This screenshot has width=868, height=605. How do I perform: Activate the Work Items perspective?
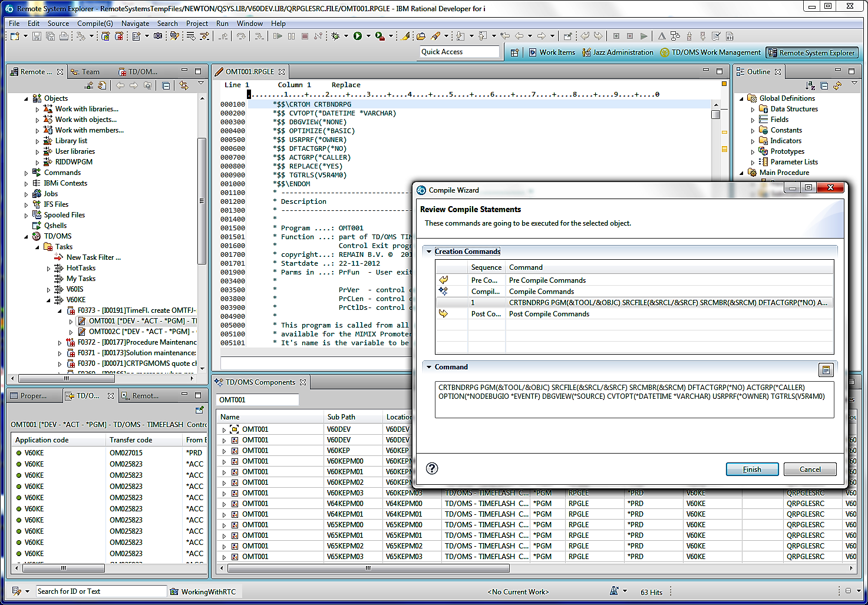tap(552, 52)
